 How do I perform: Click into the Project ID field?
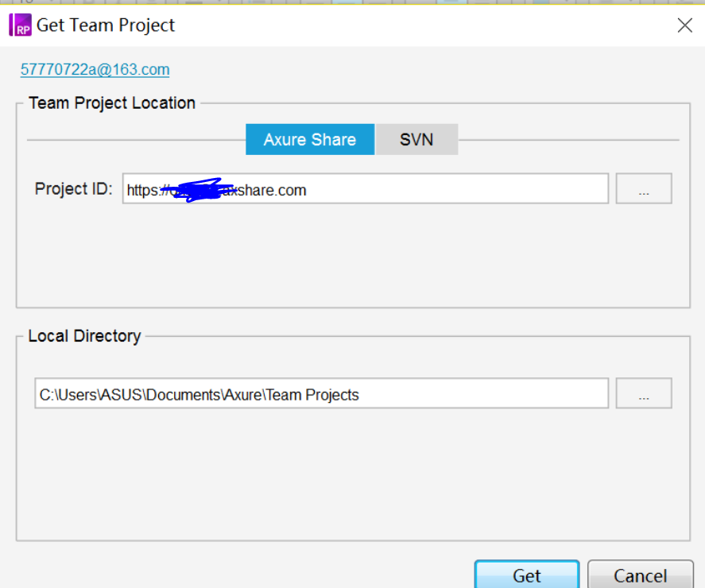tap(366, 188)
